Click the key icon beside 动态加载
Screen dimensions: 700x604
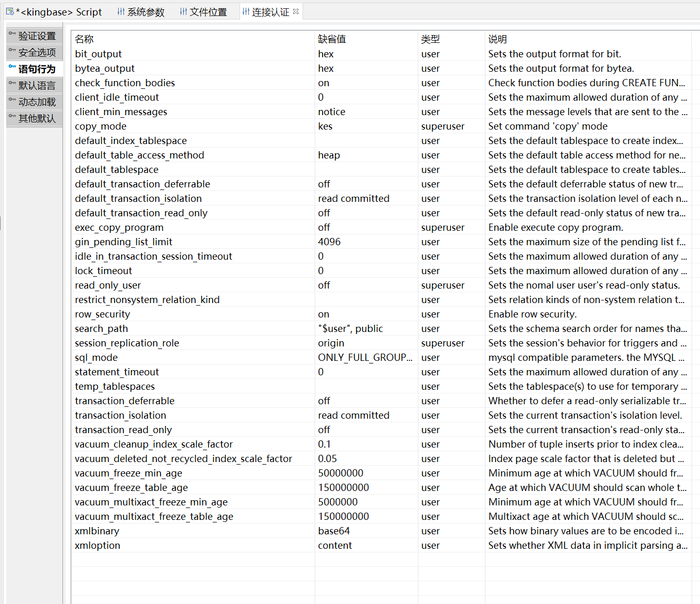(12, 100)
